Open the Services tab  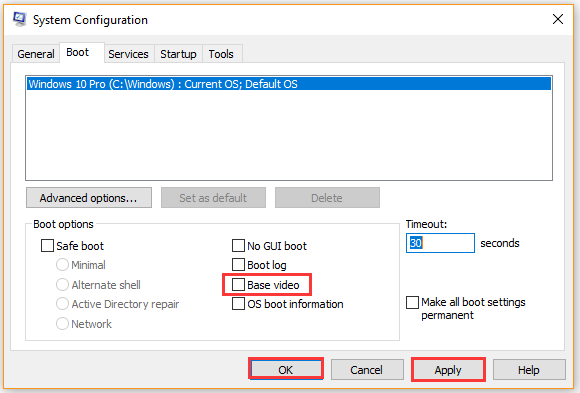(128, 54)
